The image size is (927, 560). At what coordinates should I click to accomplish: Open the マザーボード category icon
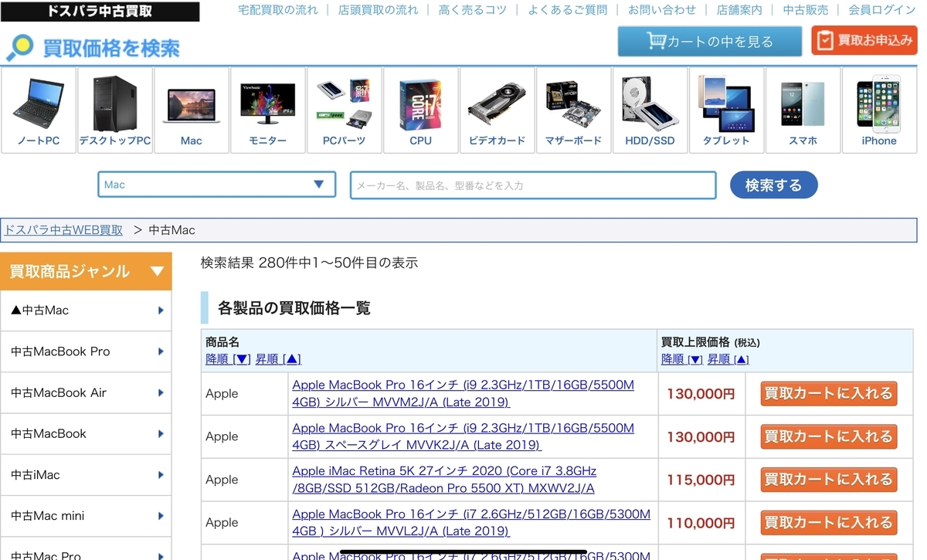pos(574,110)
